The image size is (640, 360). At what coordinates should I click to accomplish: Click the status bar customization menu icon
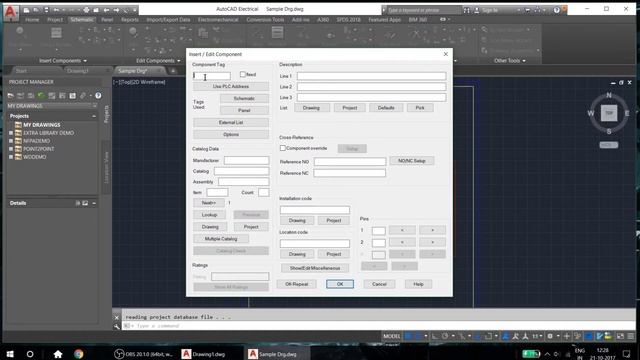631,336
